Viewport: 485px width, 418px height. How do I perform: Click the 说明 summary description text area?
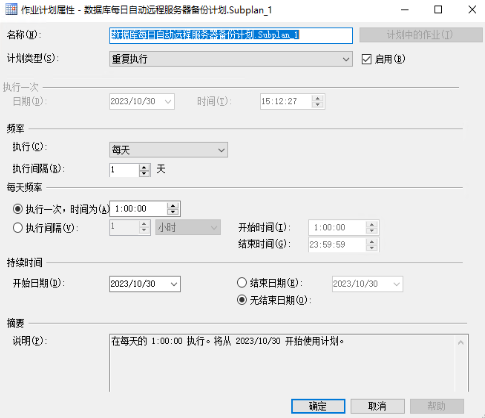(289, 363)
